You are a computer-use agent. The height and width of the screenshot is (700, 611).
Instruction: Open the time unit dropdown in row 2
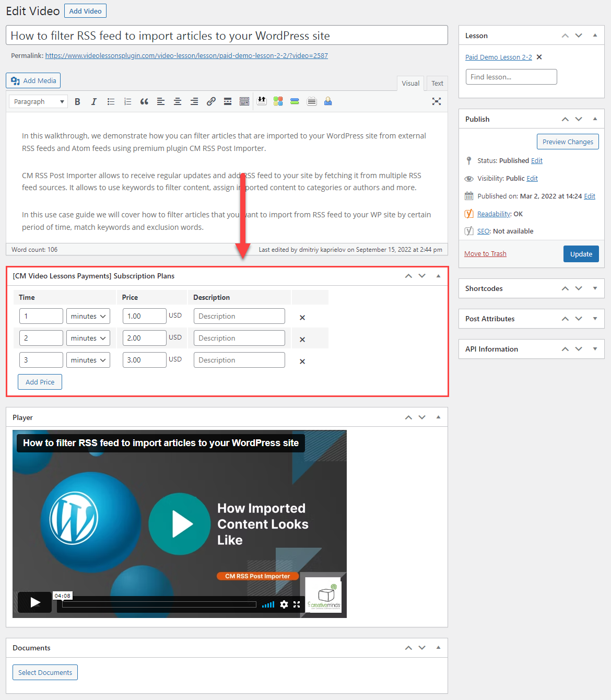pos(88,338)
